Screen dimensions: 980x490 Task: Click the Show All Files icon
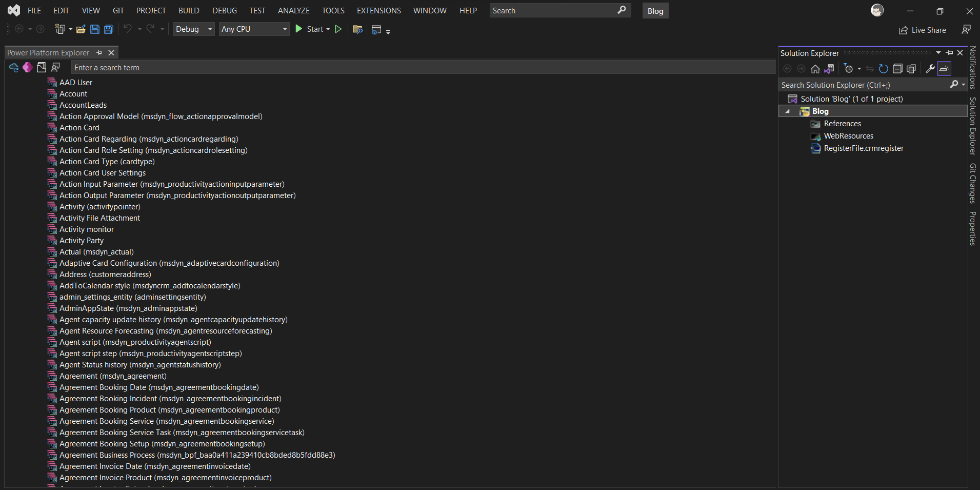[911, 69]
